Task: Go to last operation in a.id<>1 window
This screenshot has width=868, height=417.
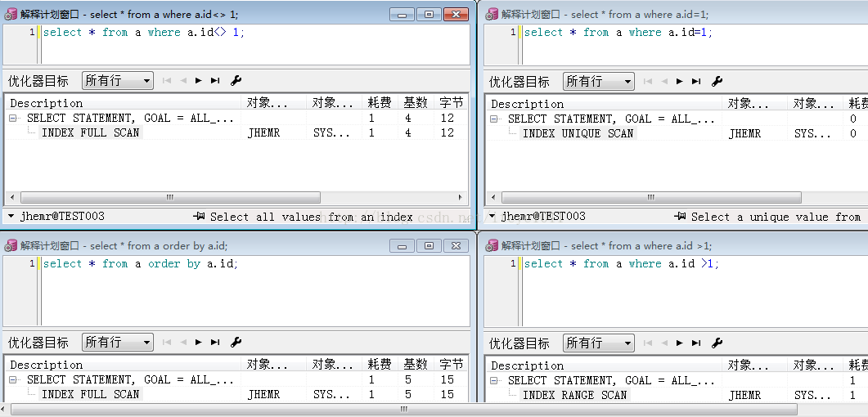Action: [215, 81]
